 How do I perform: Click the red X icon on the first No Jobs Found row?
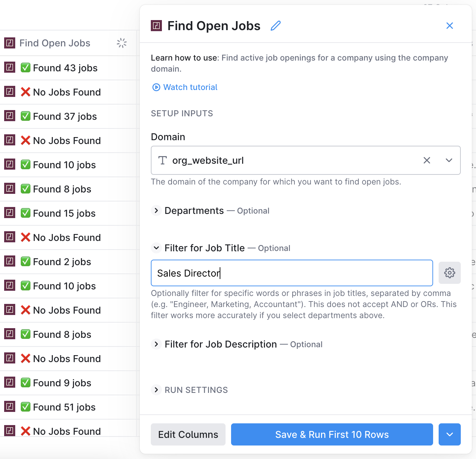[x=26, y=92]
